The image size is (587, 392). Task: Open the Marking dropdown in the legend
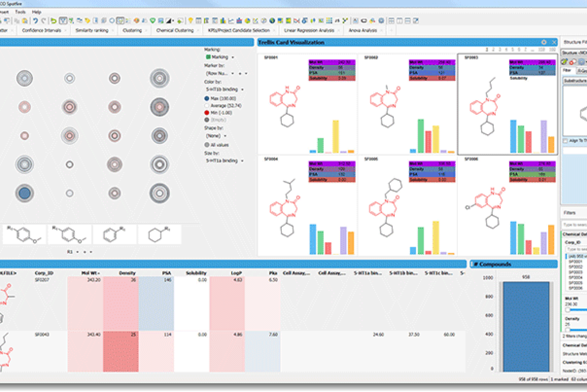[233, 57]
